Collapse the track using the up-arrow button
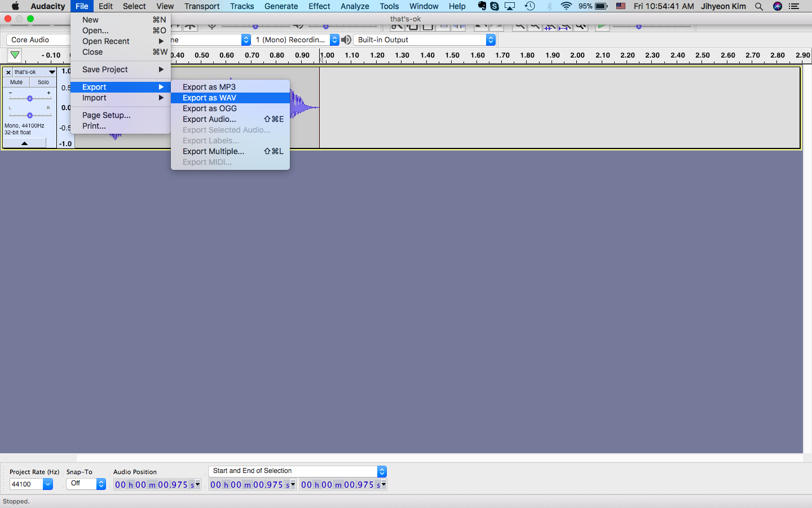 click(24, 143)
